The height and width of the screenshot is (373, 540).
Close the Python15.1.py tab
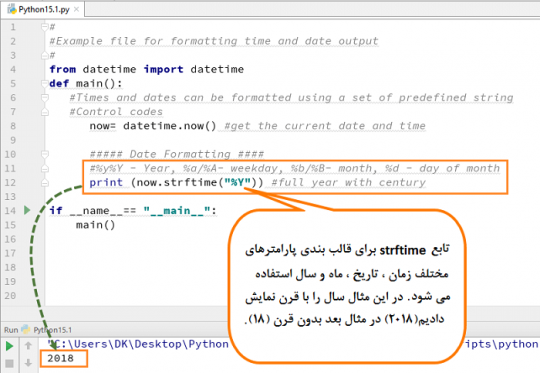[76, 9]
